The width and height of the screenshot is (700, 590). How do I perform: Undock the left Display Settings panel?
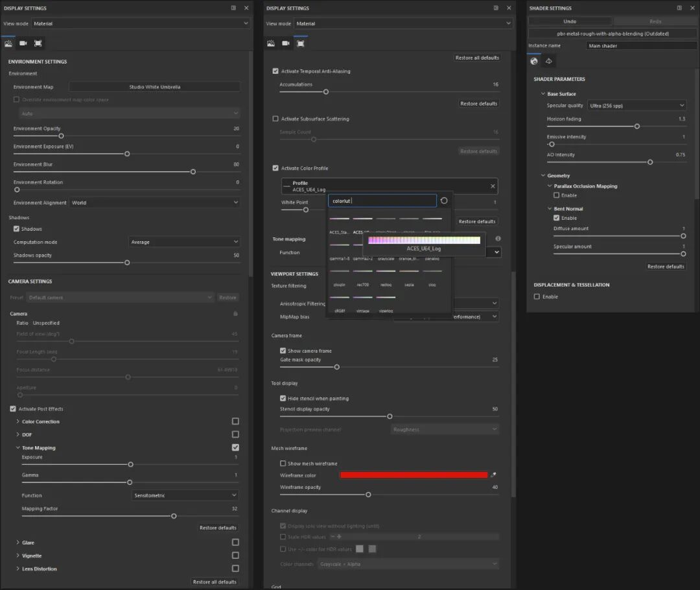pyautogui.click(x=233, y=8)
